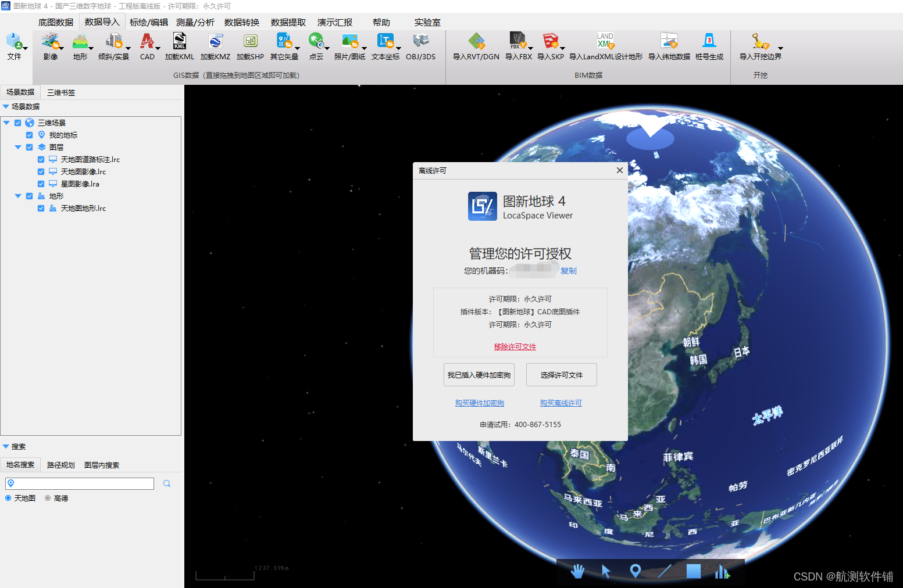Open the 文件 file menu icon

point(14,41)
